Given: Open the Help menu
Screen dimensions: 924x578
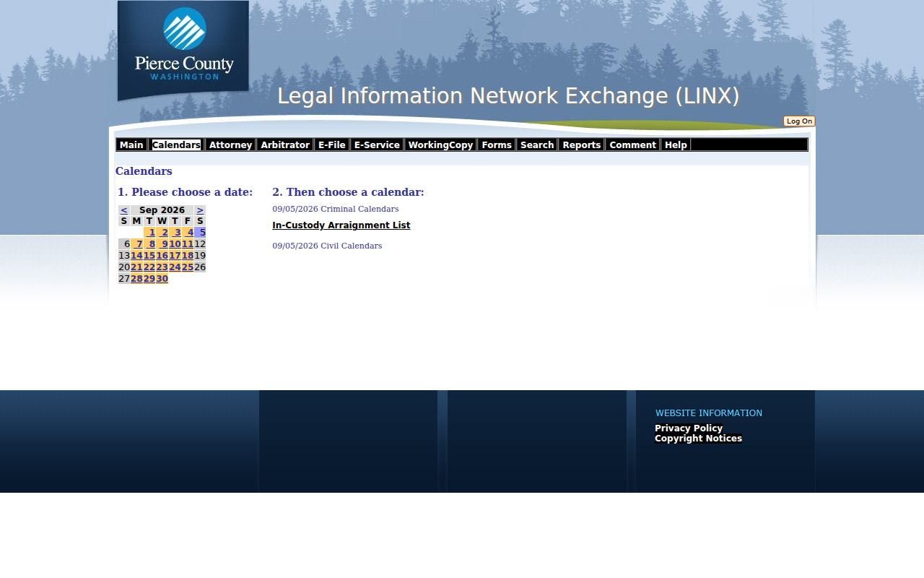Looking at the screenshot, I should tap(676, 145).
